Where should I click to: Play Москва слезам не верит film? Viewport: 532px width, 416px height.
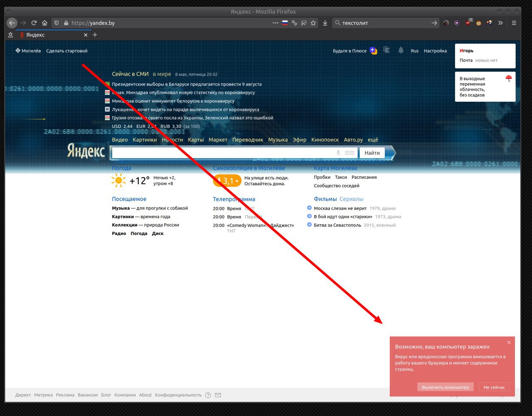point(309,208)
